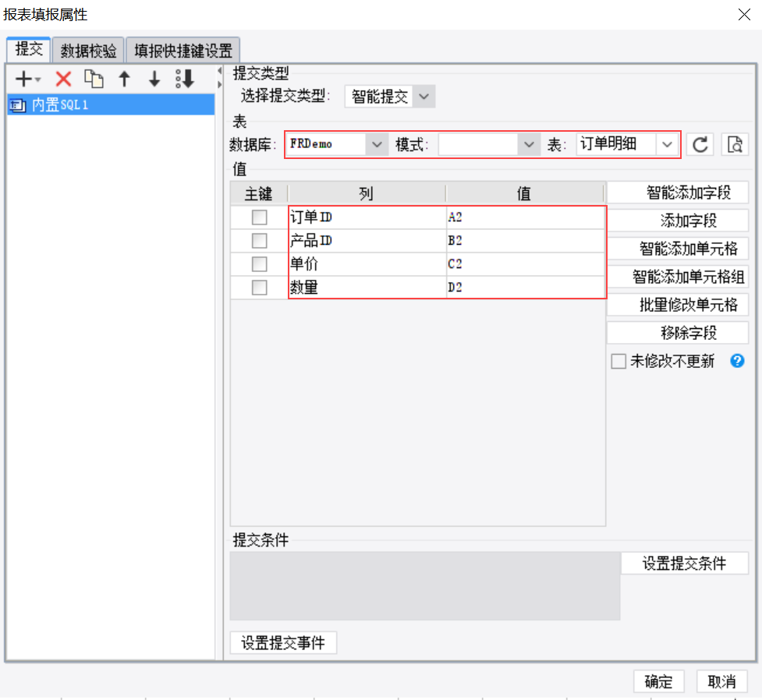Select the 数量 column cell

click(367, 287)
